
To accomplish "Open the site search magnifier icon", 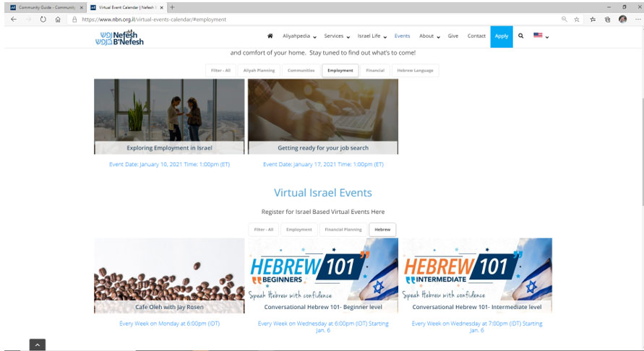I will pyautogui.click(x=520, y=36).
